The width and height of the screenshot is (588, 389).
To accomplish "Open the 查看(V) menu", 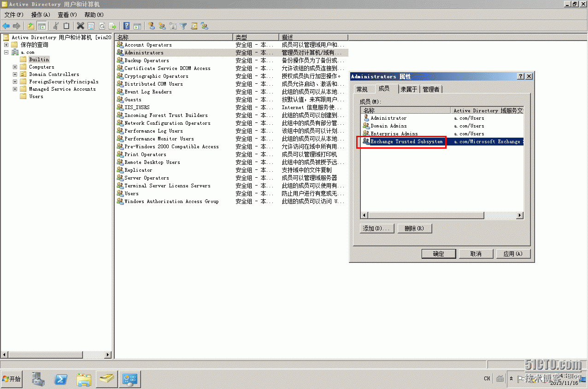I will (67, 15).
